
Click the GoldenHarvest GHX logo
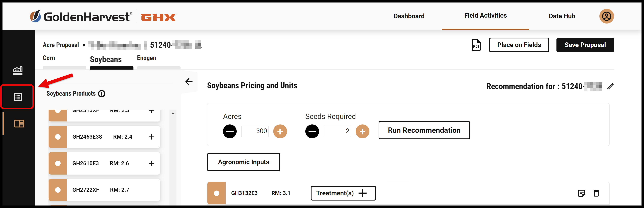tap(103, 16)
